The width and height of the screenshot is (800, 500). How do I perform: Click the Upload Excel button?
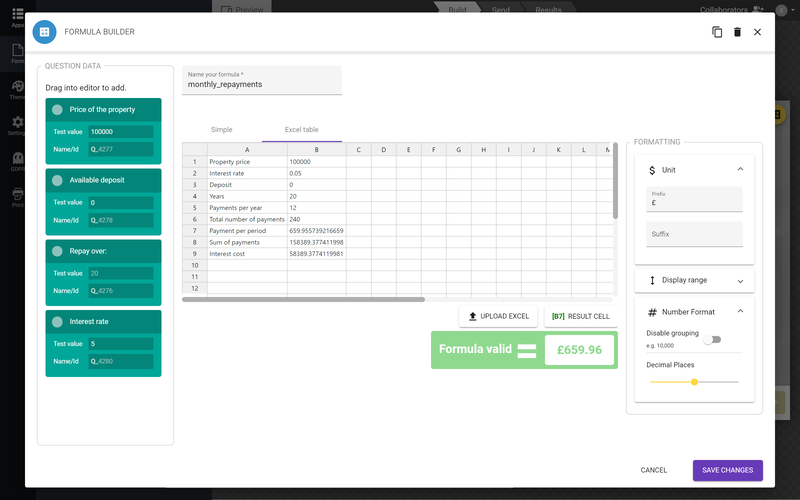point(498,316)
